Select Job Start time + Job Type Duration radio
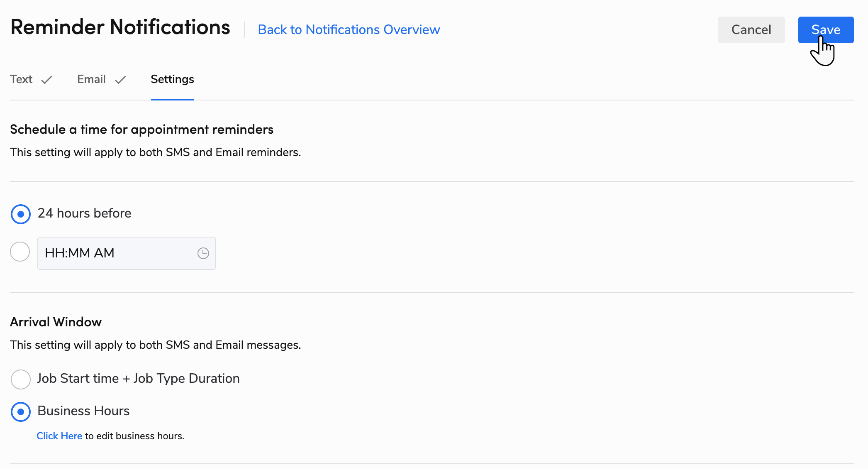868x470 pixels. pos(20,379)
